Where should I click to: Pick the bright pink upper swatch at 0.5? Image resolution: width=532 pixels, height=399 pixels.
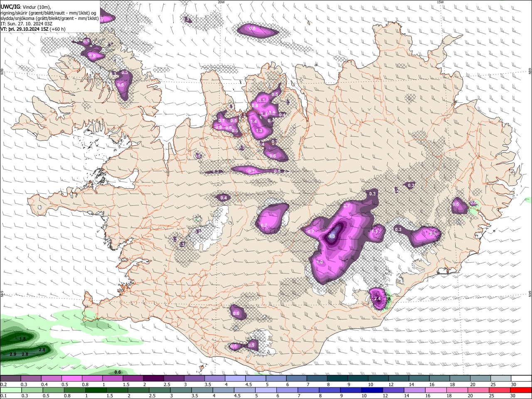pos(71,379)
